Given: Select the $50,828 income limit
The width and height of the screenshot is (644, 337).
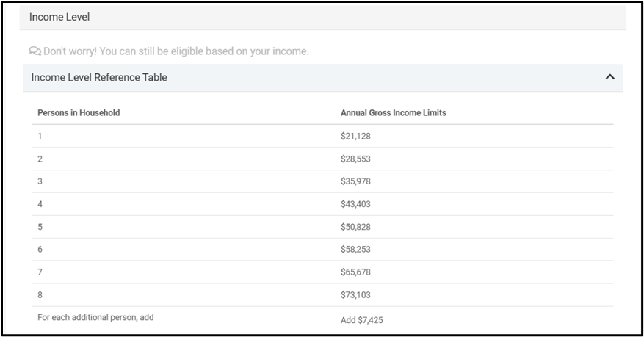Looking at the screenshot, I should 356,227.
